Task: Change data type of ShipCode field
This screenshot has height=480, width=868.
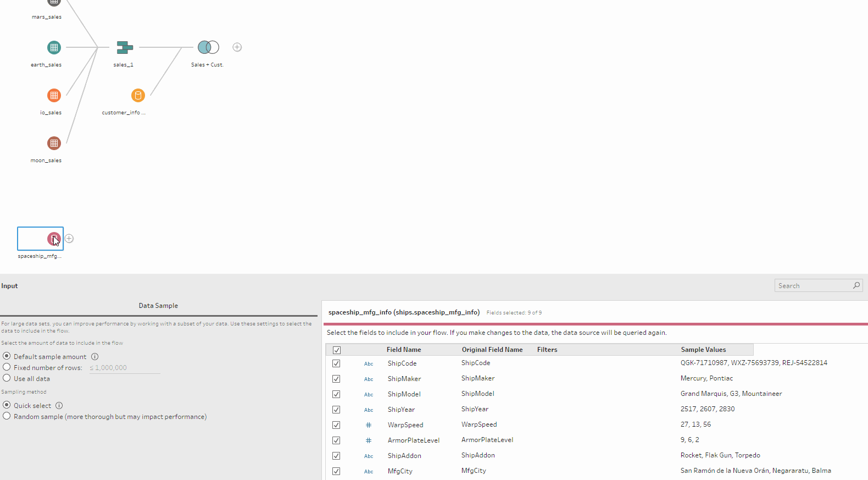Action: [369, 363]
